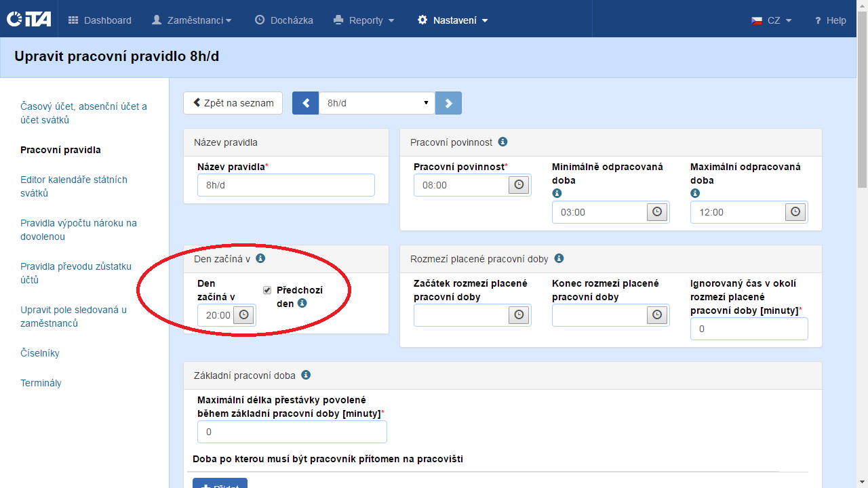Open time picker for Maximální odpracovaná doba
Screen dimensions: 868x488
pos(795,212)
